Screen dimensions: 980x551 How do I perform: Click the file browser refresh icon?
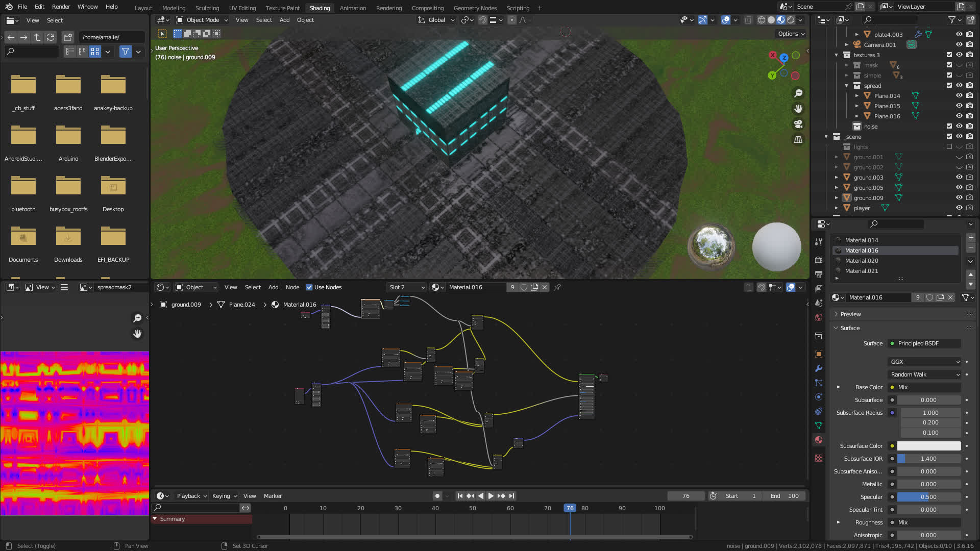51,37
